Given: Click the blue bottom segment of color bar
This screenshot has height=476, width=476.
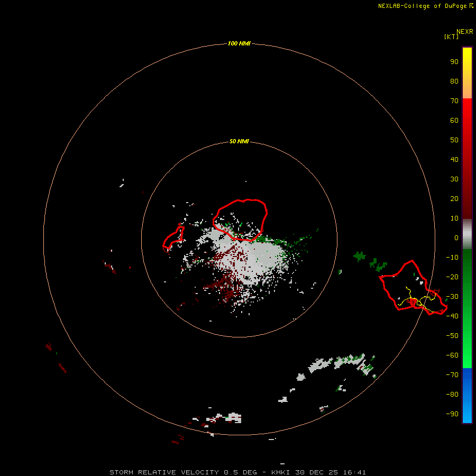Looking at the screenshot, I should 467,396.
